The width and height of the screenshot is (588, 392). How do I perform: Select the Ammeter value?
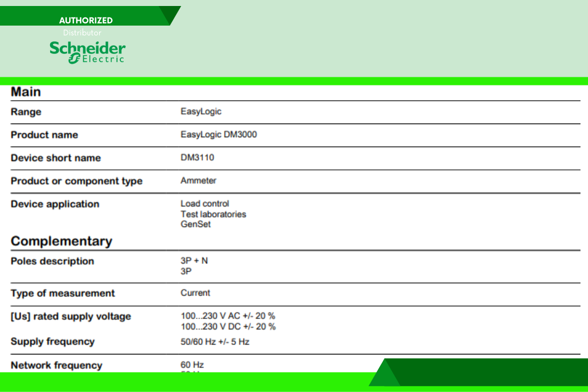tap(198, 180)
